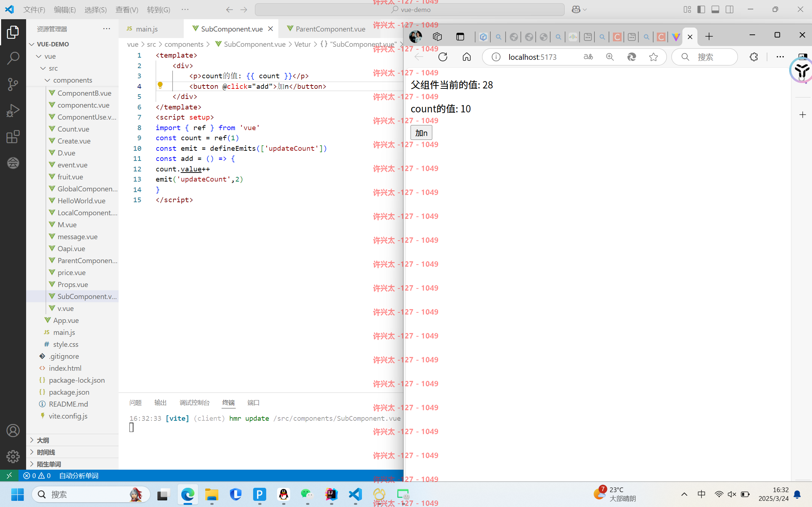Open vite.config.js in the file tree

point(68,416)
